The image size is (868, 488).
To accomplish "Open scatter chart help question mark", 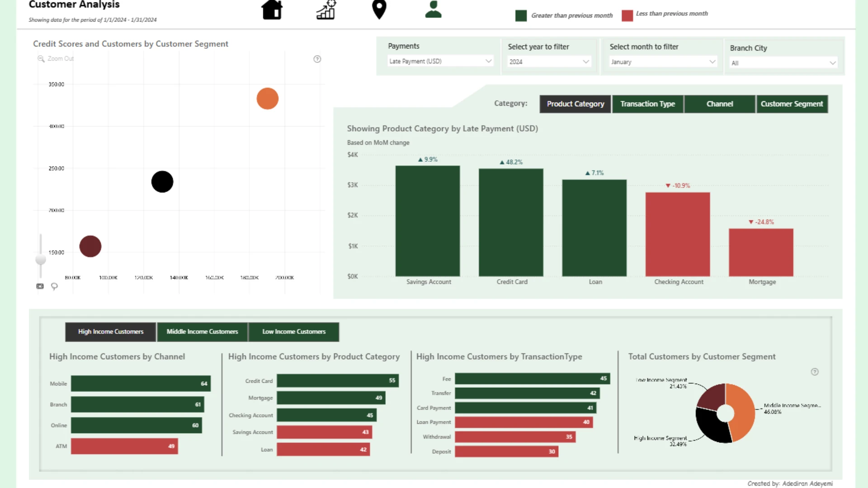I will [x=317, y=59].
